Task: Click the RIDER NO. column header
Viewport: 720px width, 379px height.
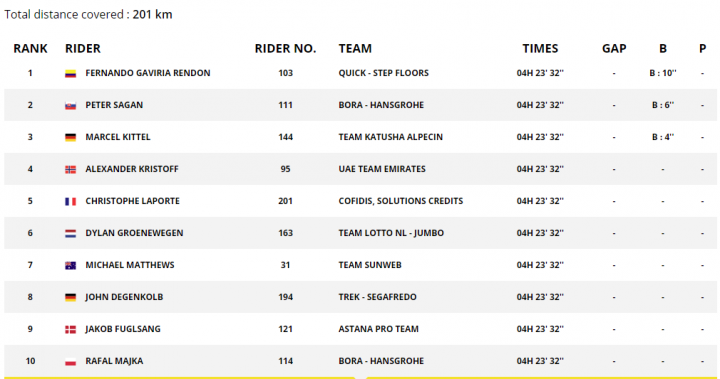Action: (x=286, y=49)
